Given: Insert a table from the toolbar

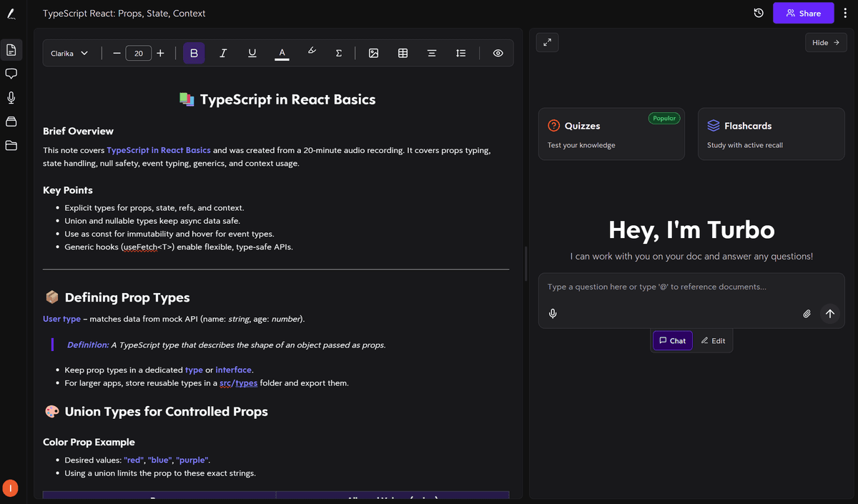Looking at the screenshot, I should [x=403, y=52].
